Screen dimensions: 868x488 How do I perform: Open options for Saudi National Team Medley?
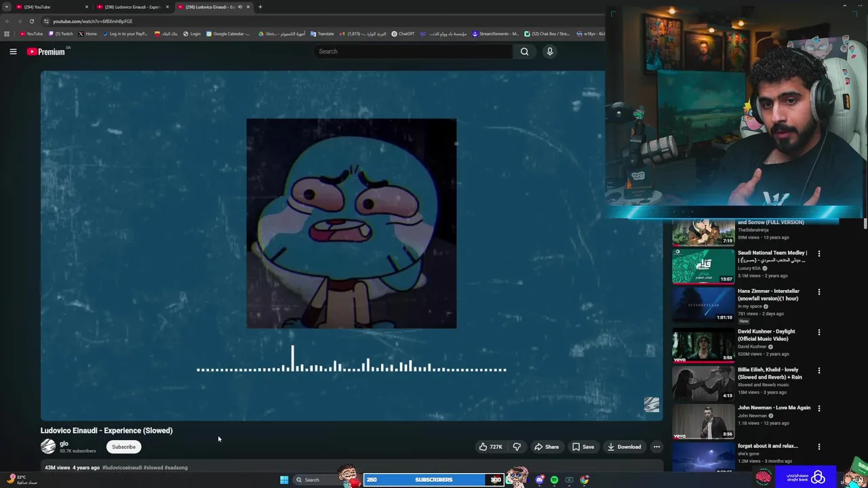pos(818,253)
